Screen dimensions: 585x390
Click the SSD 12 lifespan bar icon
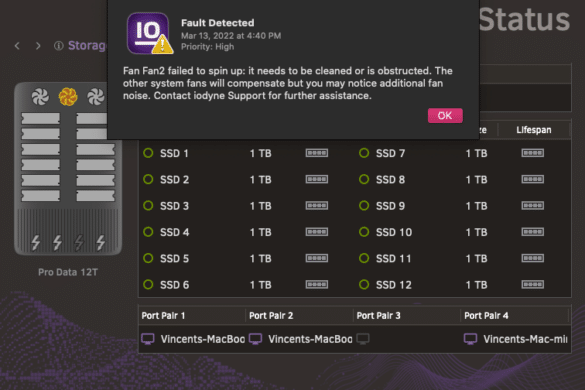(532, 285)
